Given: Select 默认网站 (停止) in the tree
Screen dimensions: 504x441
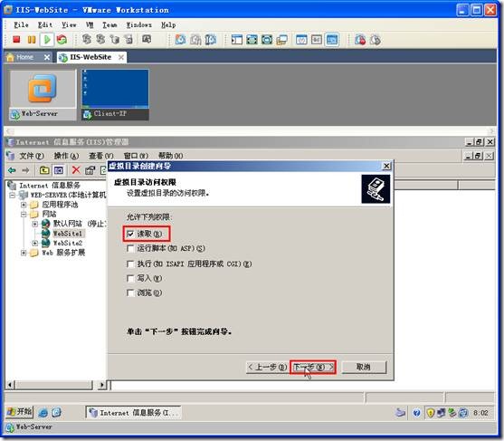Looking at the screenshot, I should 80,224.
